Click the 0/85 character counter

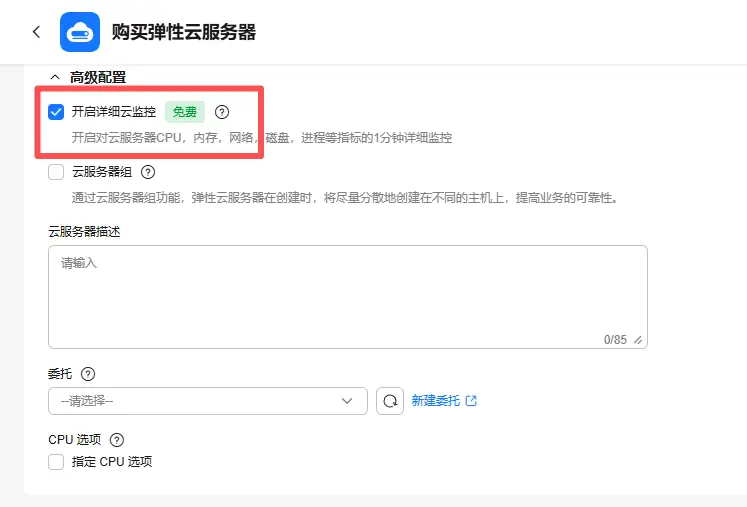(614, 340)
